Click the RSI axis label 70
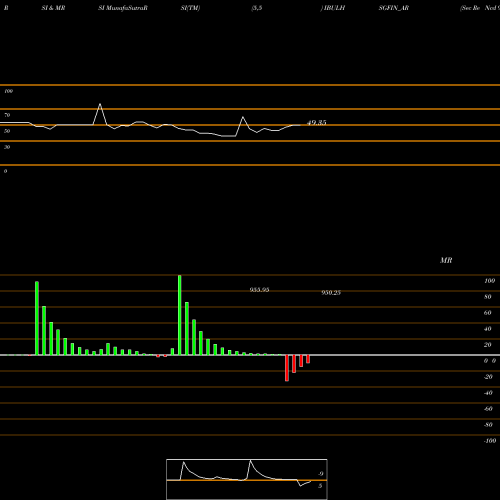The height and width of the screenshot is (500, 500). click(7, 115)
